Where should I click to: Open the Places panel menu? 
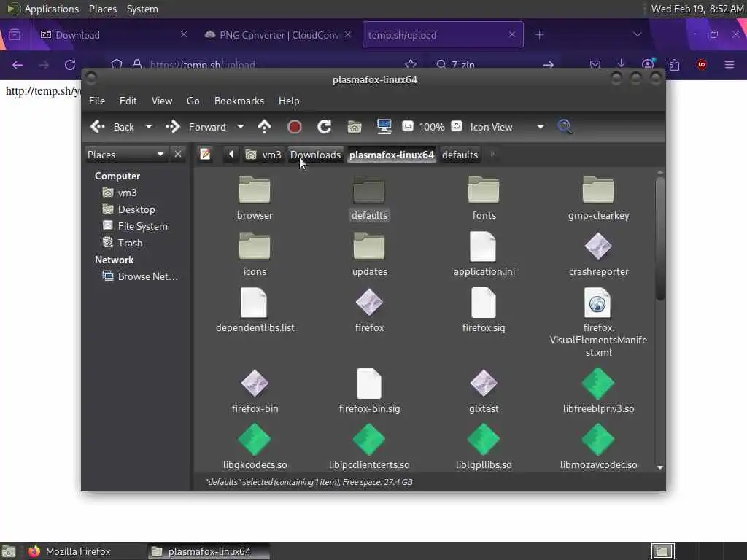click(x=102, y=9)
